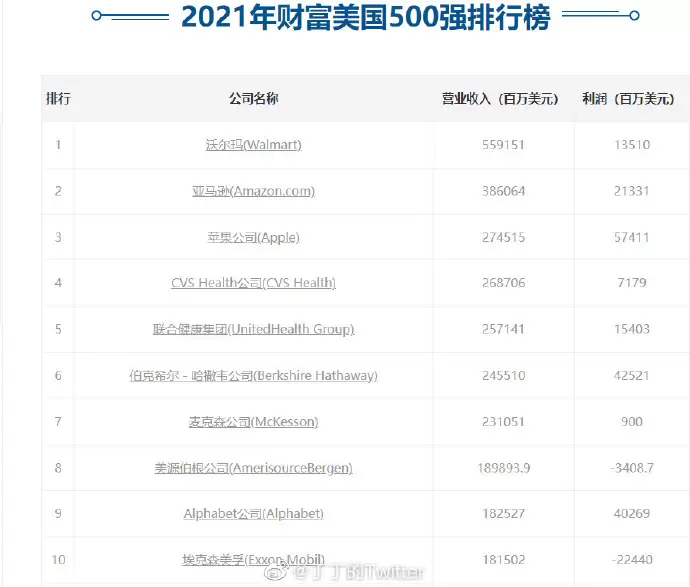Click the 排行 column header
The image size is (690, 587).
tap(58, 99)
